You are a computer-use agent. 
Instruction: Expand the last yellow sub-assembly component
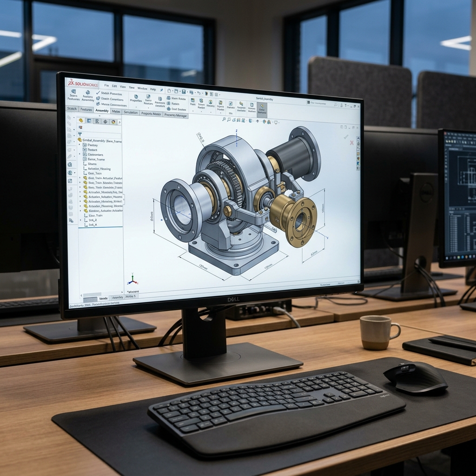(x=80, y=211)
